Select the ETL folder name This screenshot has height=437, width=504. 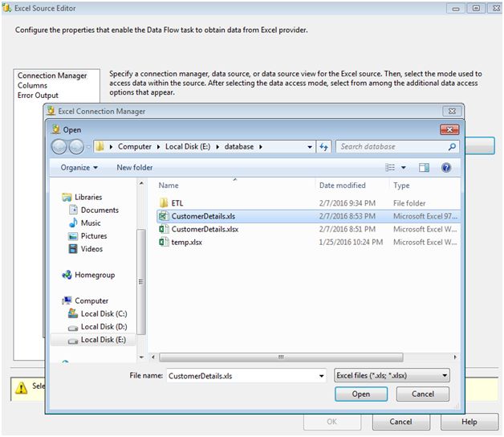click(177, 203)
